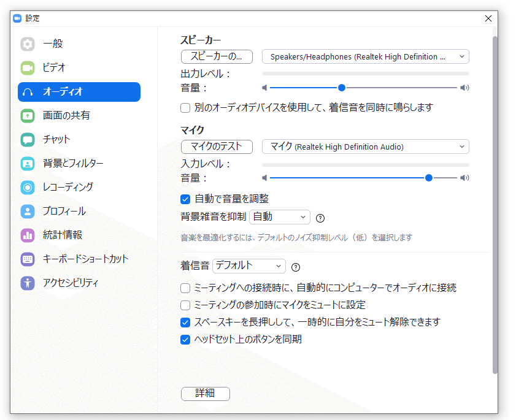This screenshot has width=516, height=420.
Task: Open the ビデオ camera icon in sidebar
Action: [x=27, y=67]
